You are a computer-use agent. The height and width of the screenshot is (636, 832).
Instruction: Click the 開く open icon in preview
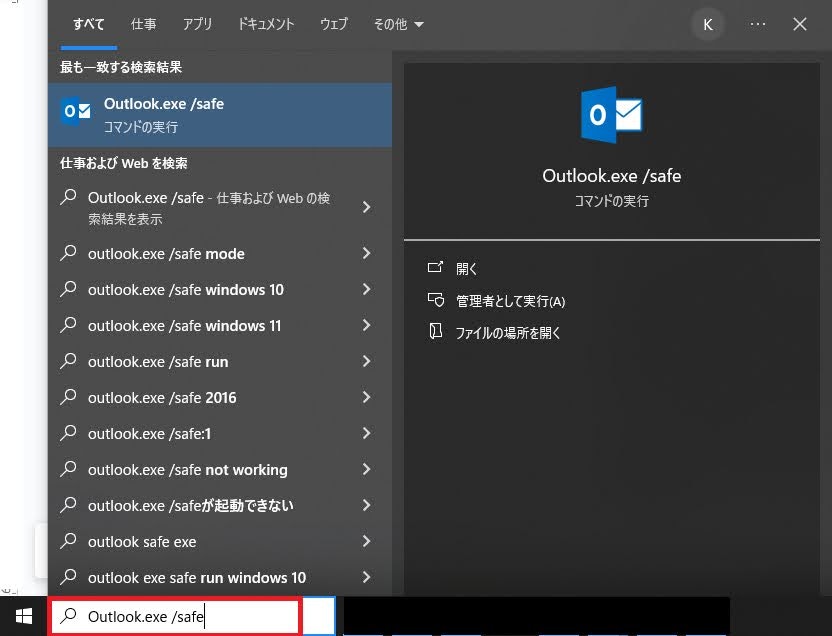[435, 268]
